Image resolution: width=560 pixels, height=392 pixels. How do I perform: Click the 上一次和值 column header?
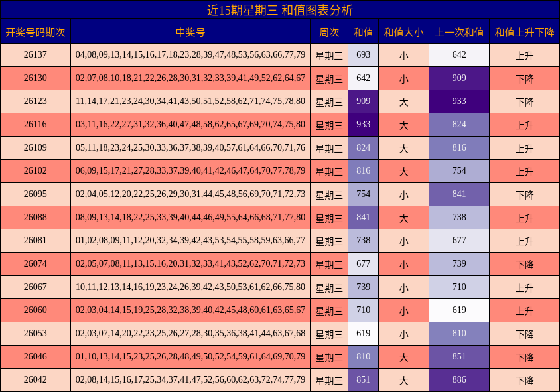click(x=459, y=32)
